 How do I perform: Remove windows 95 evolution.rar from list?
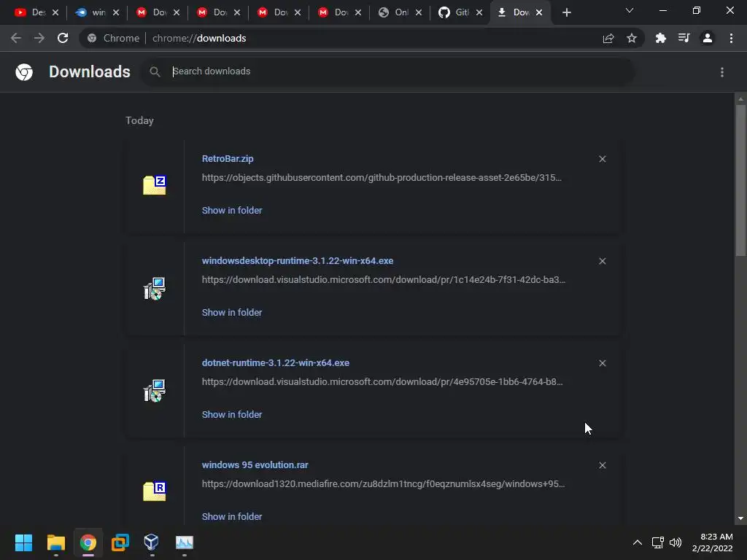602,465
